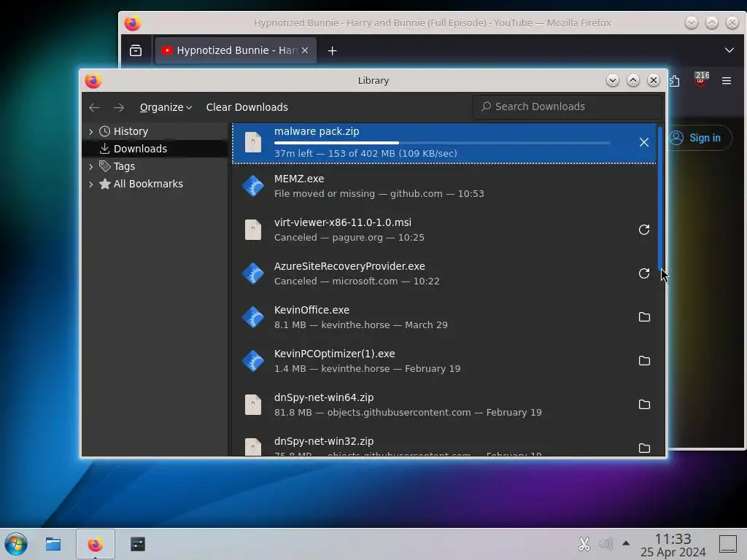Select virt-viewer-x86-11.0-1.0.msi entry
747x560 pixels.
(x=444, y=230)
